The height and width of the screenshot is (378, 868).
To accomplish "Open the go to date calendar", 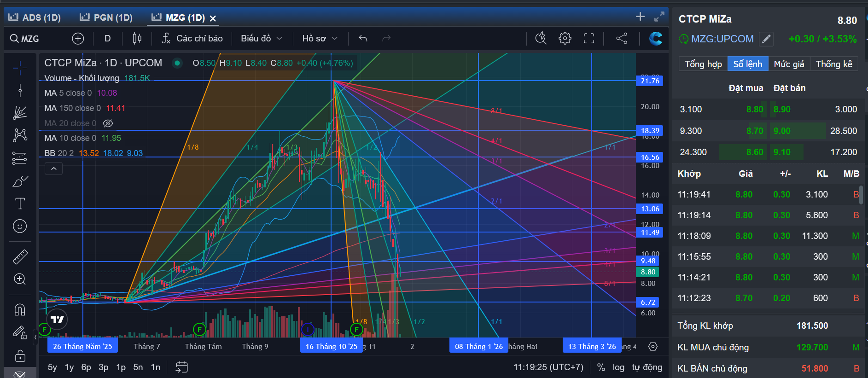I will [x=182, y=367].
